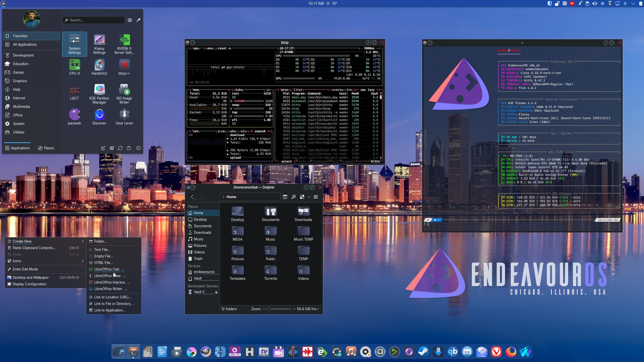
Task: Pin the application launcher open
Action: coord(138,20)
